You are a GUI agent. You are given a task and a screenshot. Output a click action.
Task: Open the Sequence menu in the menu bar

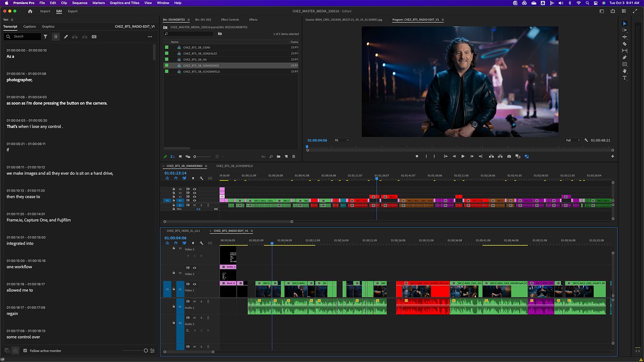tap(80, 3)
